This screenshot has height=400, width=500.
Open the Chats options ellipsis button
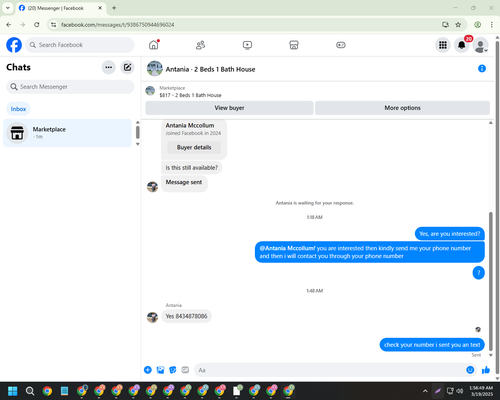[x=109, y=67]
